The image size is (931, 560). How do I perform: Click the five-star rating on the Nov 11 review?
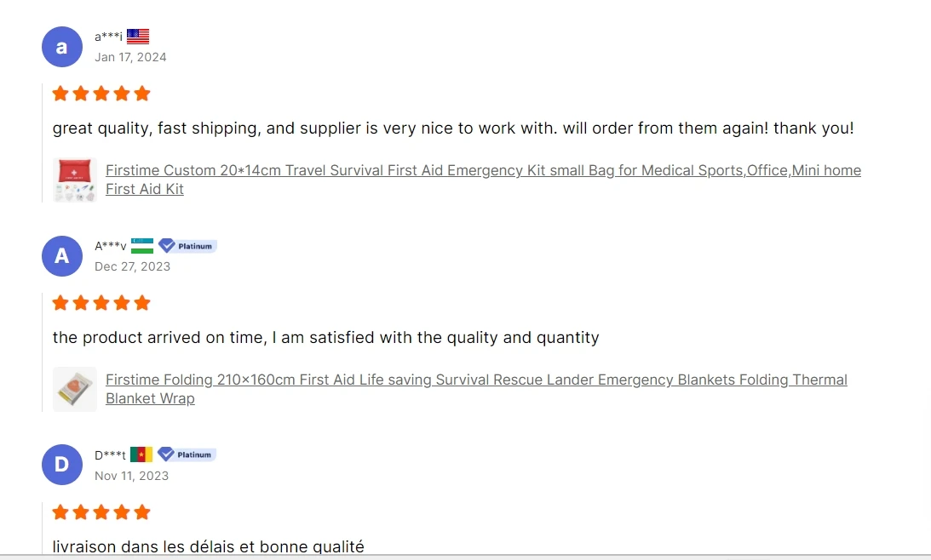pyautogui.click(x=101, y=512)
